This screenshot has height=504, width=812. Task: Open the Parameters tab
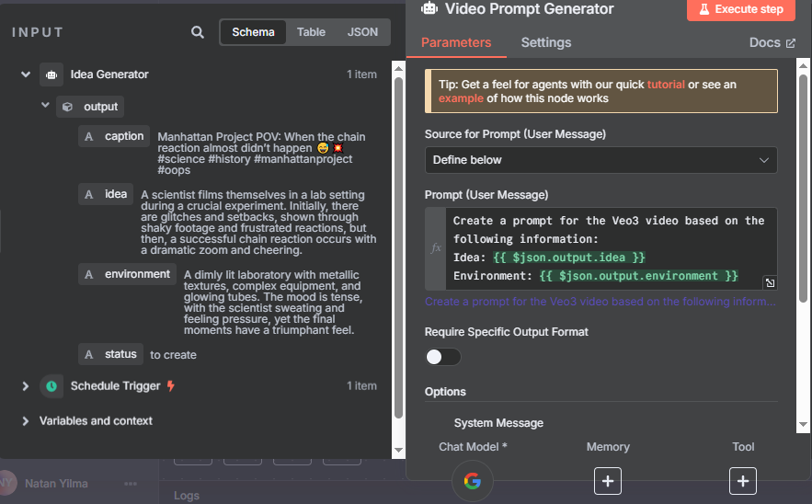tap(456, 42)
